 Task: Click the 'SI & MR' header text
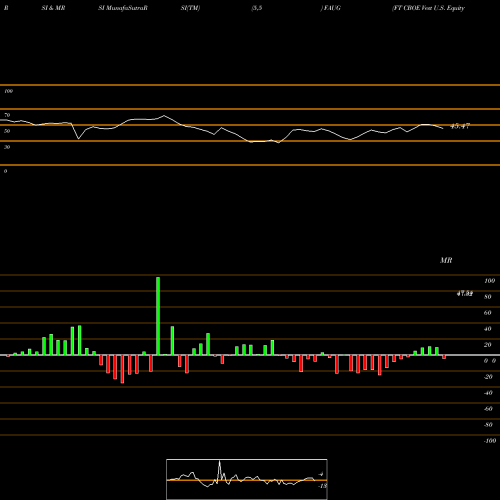tap(53, 8)
